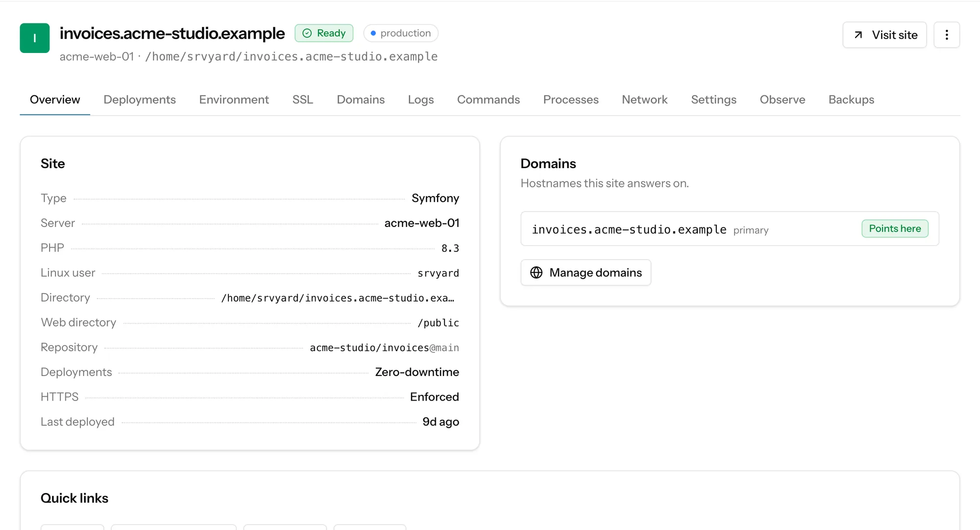Viewport: 980px width, 530px height.
Task: Open the three-dot more options menu
Action: 946,35
